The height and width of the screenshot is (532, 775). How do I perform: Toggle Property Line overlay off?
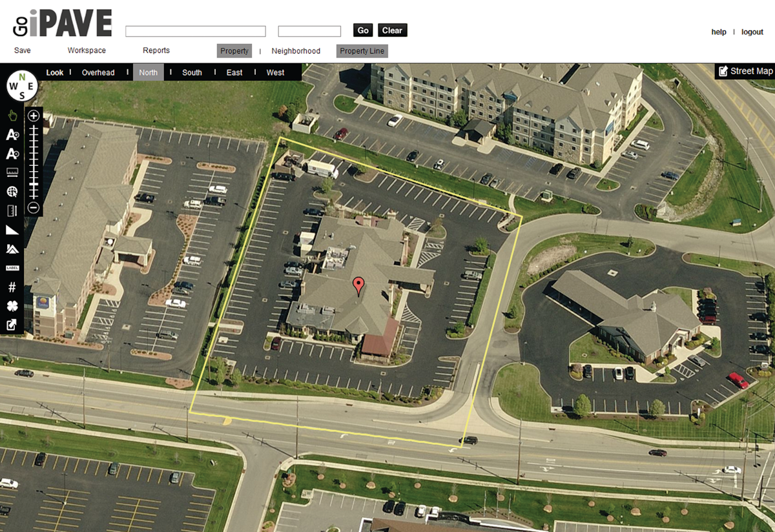click(x=362, y=50)
